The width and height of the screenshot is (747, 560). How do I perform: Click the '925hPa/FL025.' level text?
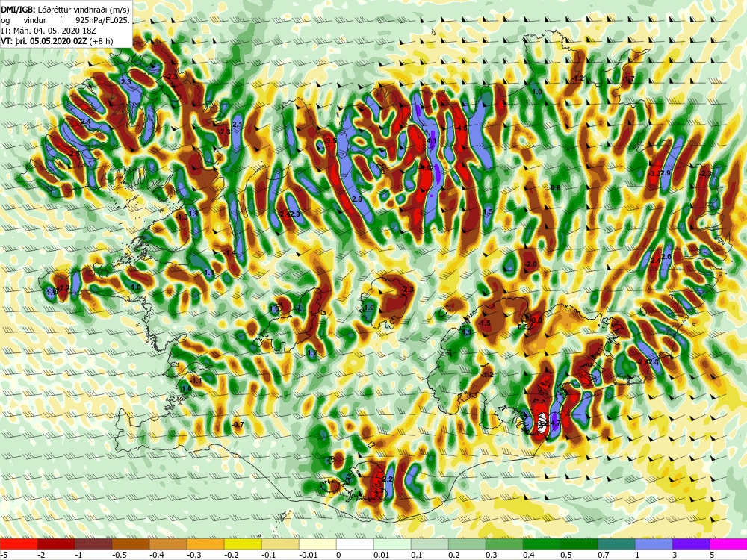coord(103,20)
